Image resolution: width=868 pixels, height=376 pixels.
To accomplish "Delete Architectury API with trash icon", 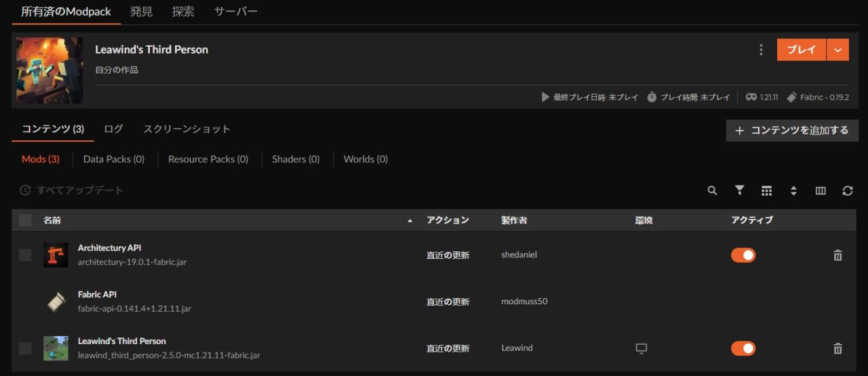I will pyautogui.click(x=837, y=255).
